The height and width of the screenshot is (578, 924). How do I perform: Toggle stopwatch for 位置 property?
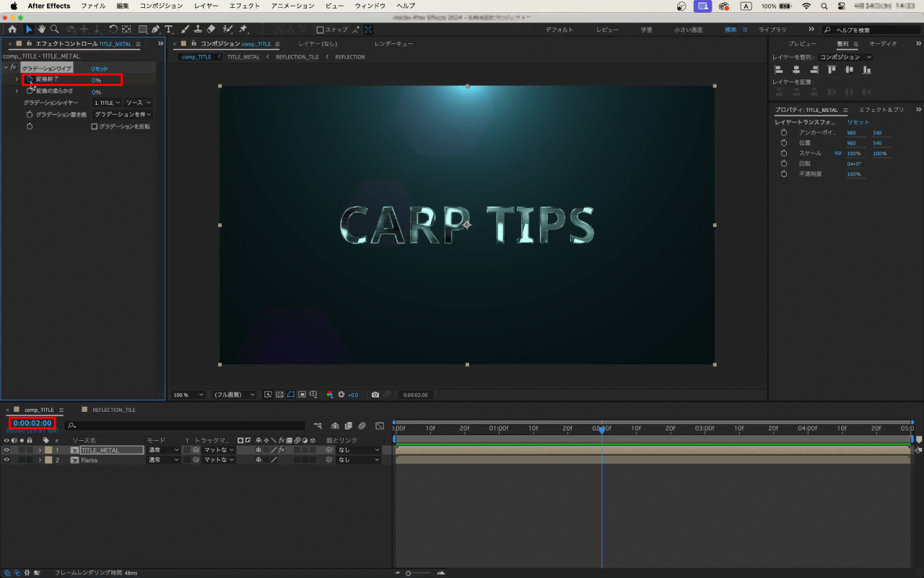(783, 143)
